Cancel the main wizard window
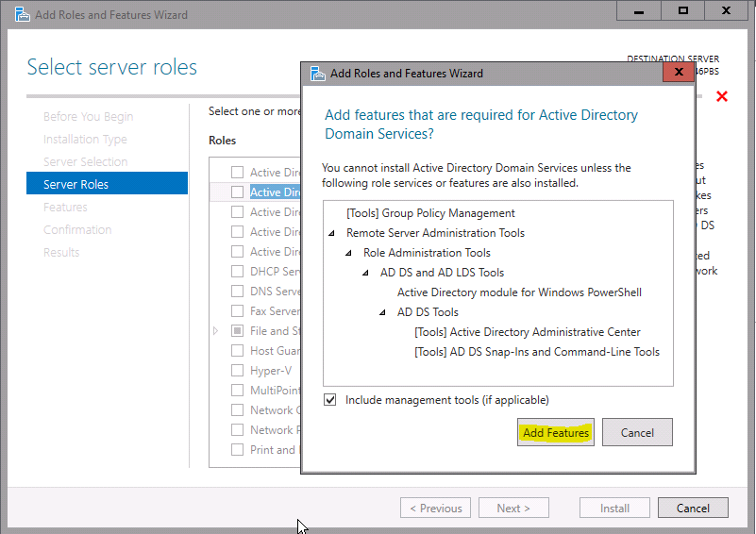Viewport: 756px width, 534px height. click(x=693, y=508)
